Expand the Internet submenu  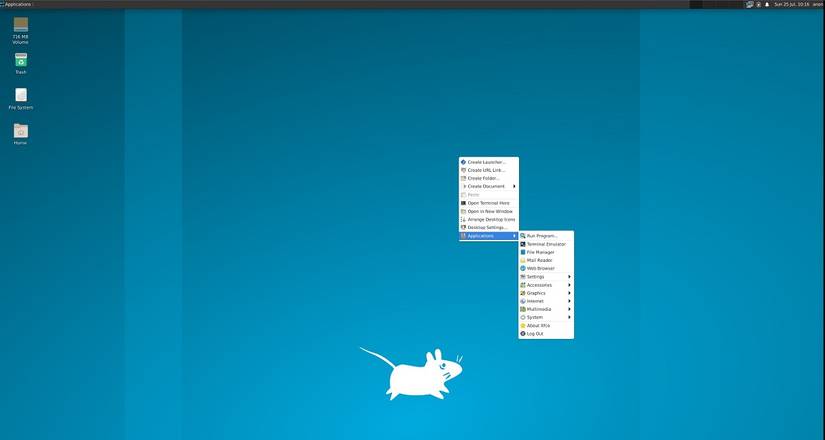point(546,301)
